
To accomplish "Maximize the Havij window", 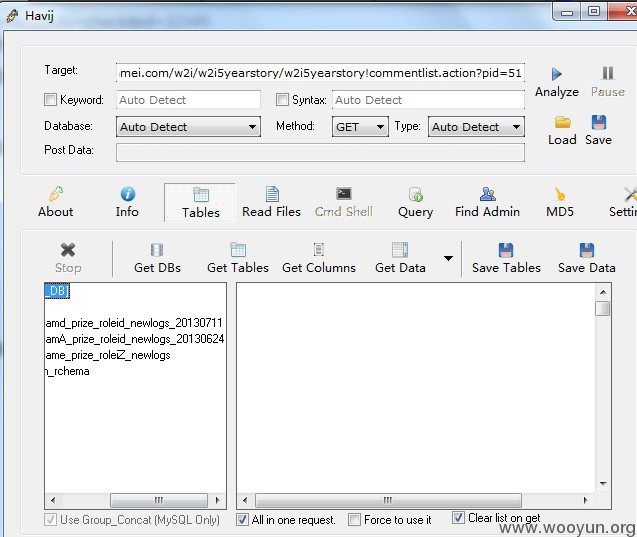I will tap(594, 11).
